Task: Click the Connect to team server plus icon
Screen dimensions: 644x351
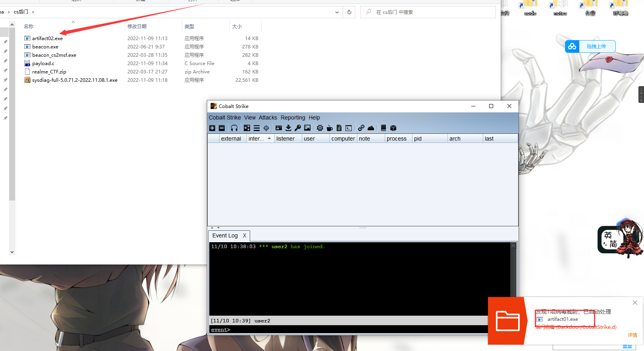Action: click(212, 128)
